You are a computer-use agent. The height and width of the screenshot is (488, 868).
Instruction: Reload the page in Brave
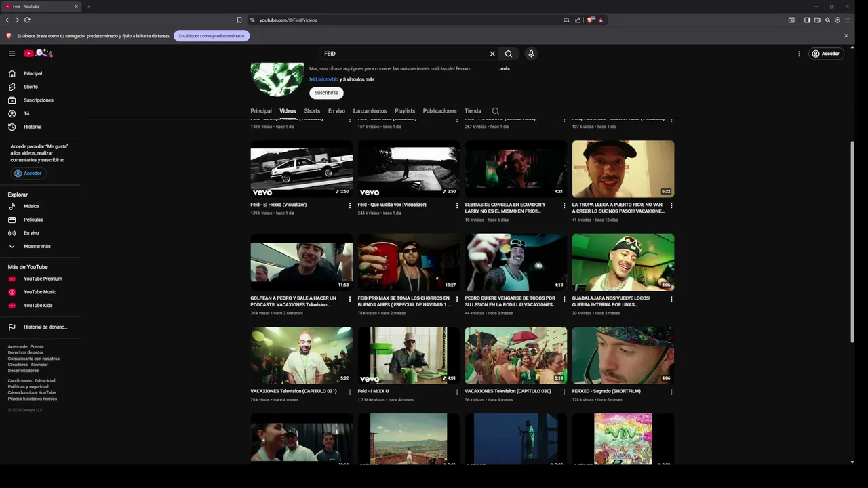pyautogui.click(x=27, y=20)
